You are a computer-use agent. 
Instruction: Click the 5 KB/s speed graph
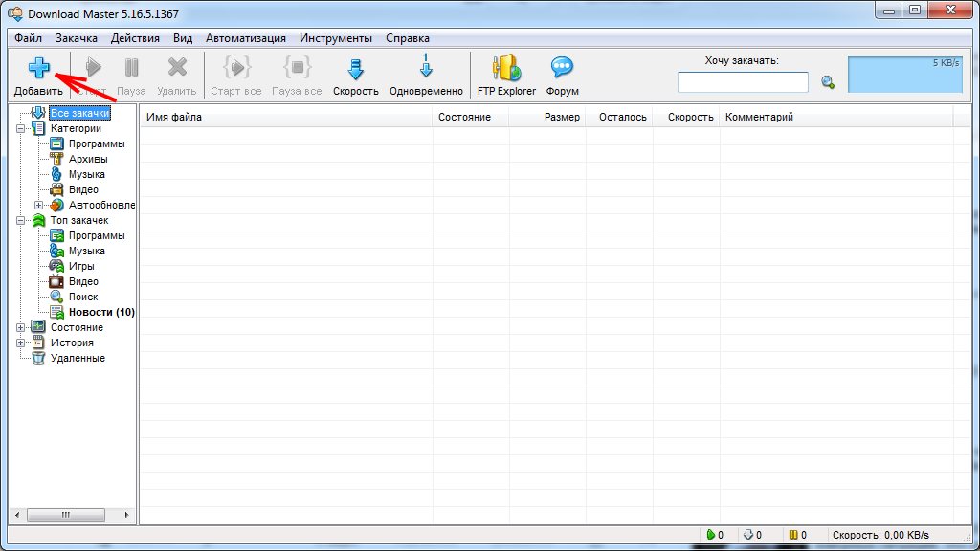coord(905,75)
